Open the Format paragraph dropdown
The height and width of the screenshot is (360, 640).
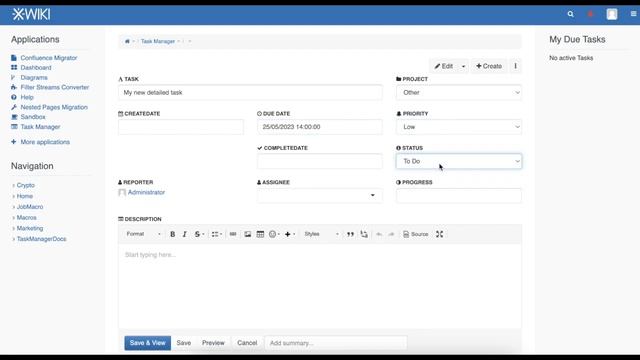143,234
